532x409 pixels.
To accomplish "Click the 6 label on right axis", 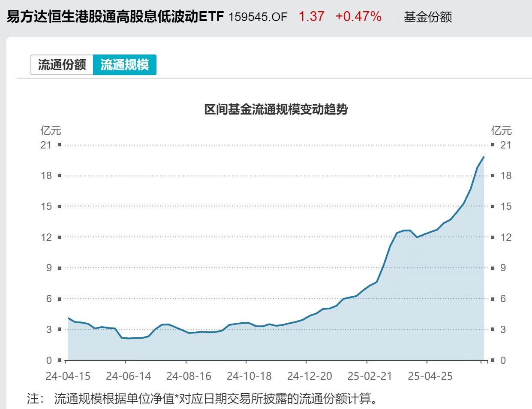I will pos(503,299).
